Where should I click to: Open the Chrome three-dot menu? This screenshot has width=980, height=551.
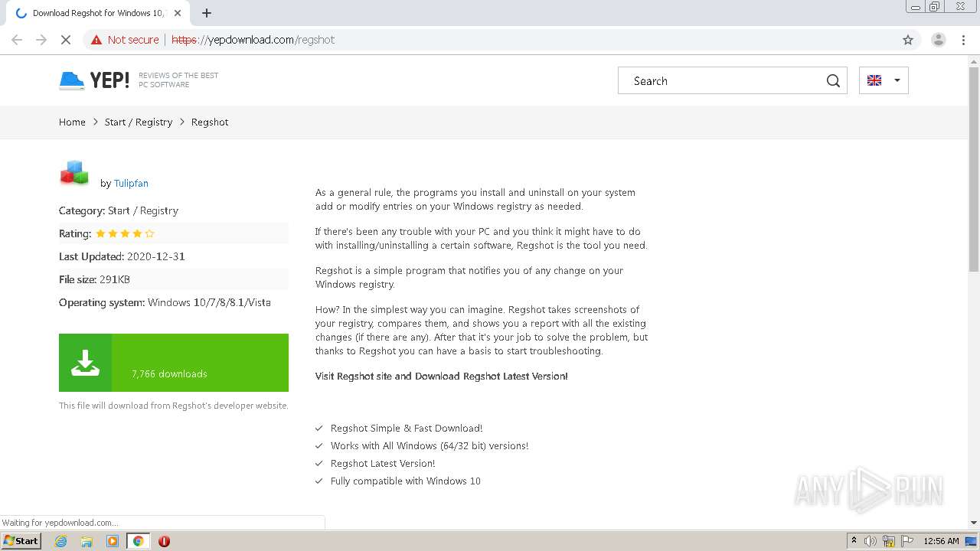(x=963, y=40)
